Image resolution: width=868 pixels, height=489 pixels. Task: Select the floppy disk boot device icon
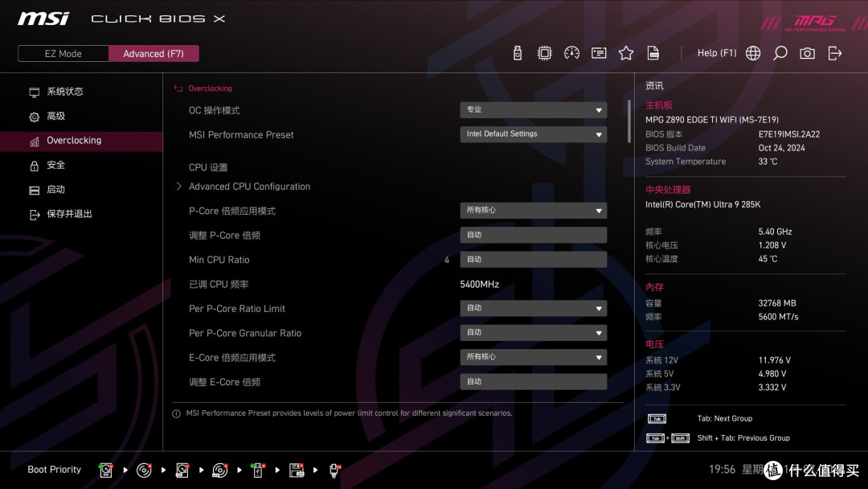click(x=296, y=471)
